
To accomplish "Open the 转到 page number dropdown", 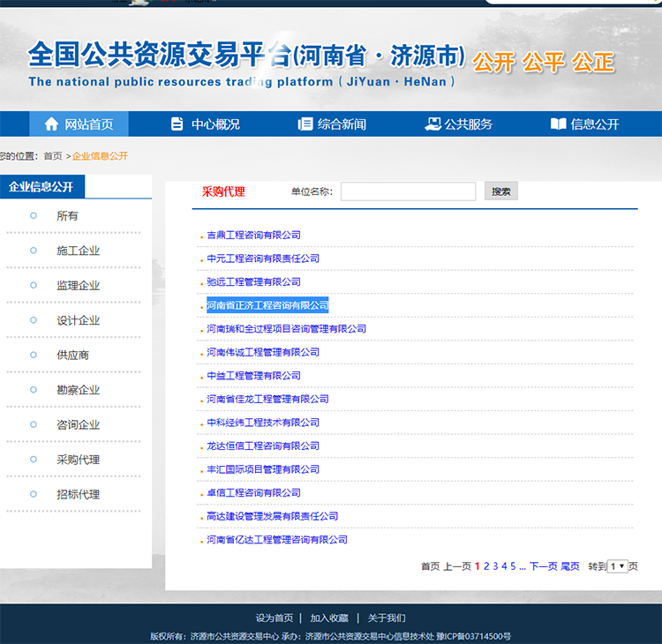I will [617, 566].
